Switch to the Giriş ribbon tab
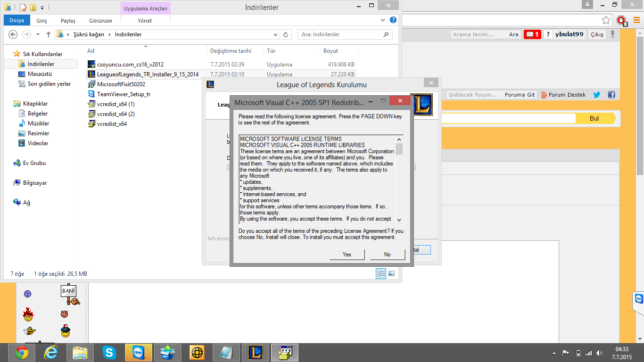The height and width of the screenshot is (362, 644). pos(42,21)
